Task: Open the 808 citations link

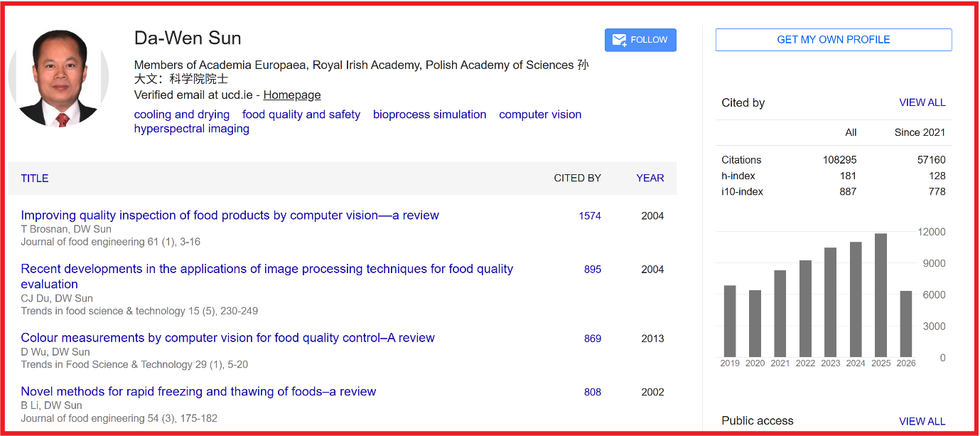Action: pos(593,392)
